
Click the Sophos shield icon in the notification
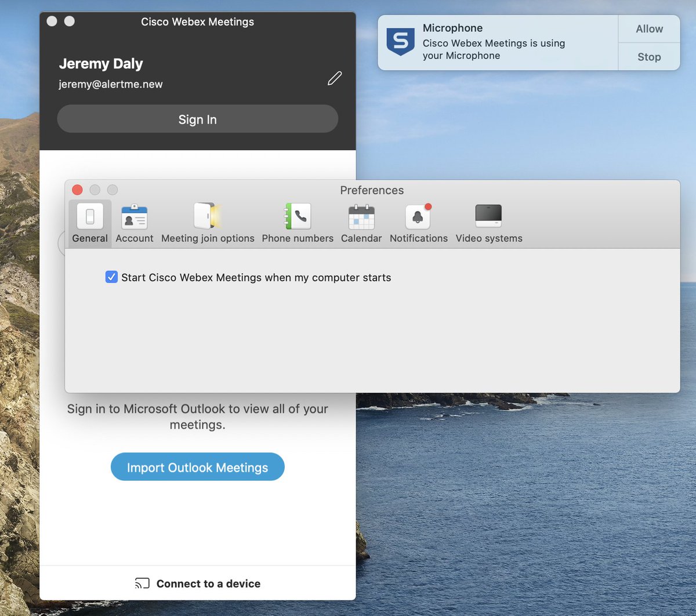pos(401,42)
